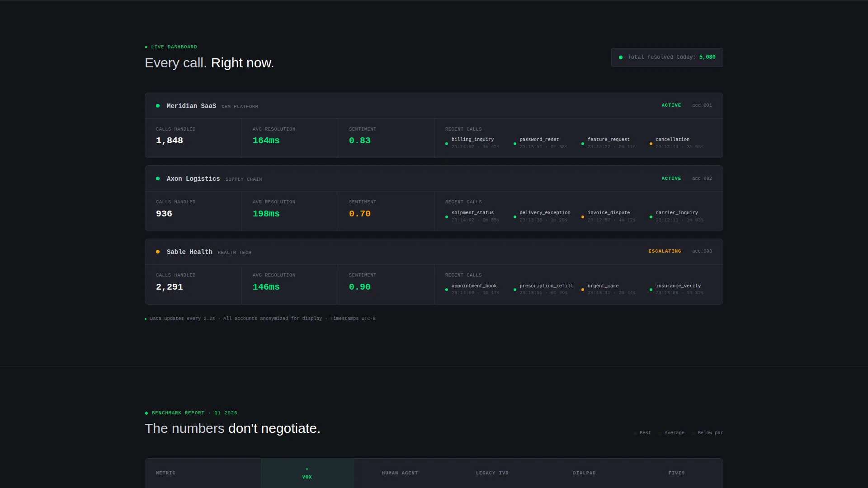The height and width of the screenshot is (488, 868).
Task: Open the password_reset recent call
Action: [x=540, y=143]
